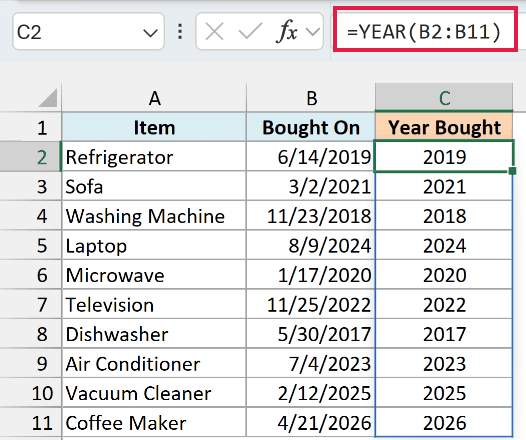The image size is (526, 440).
Task: Select row 5 header
Action: [31, 245]
